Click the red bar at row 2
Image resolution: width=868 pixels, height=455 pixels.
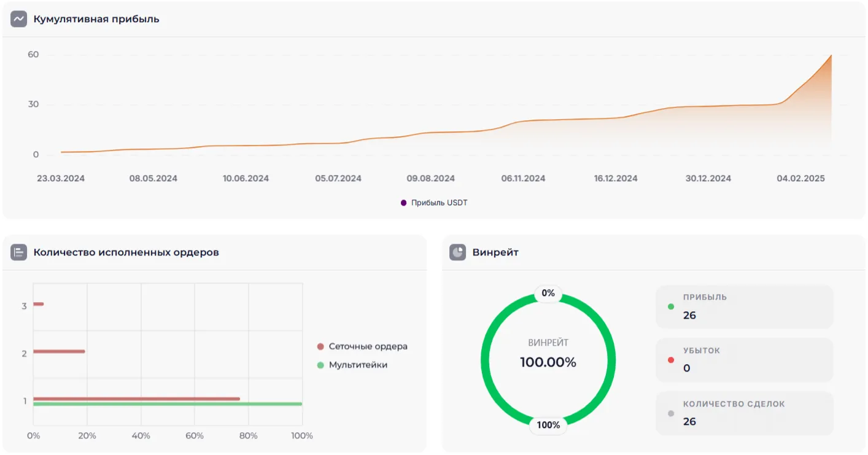click(x=59, y=351)
